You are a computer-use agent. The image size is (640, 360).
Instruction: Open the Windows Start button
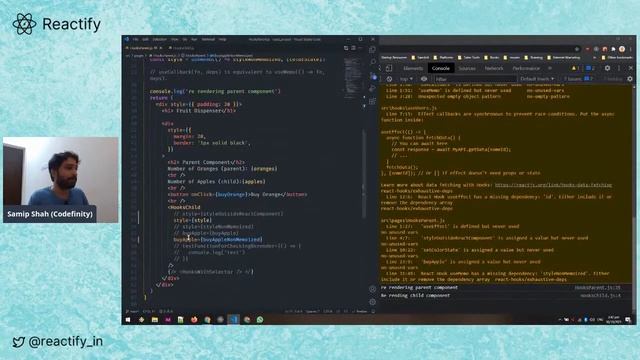(x=128, y=320)
